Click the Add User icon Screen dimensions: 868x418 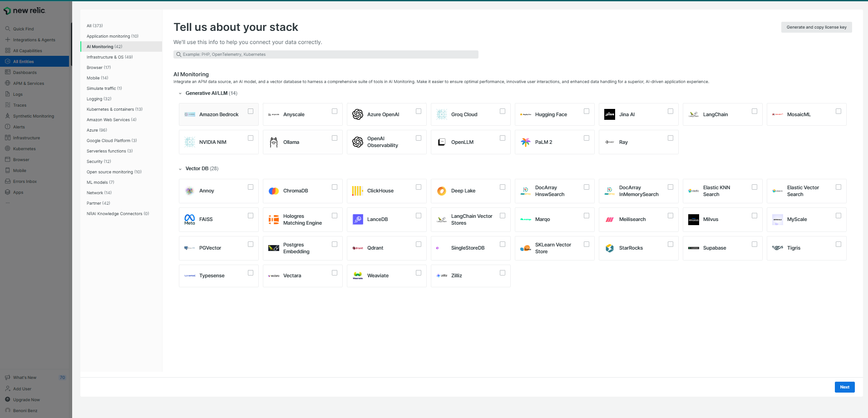(x=7, y=388)
